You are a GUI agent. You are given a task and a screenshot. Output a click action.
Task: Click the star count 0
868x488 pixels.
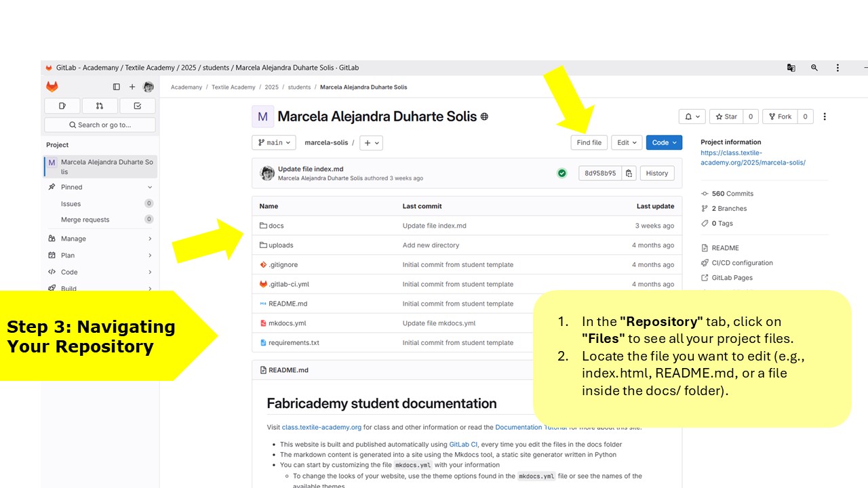click(x=751, y=117)
